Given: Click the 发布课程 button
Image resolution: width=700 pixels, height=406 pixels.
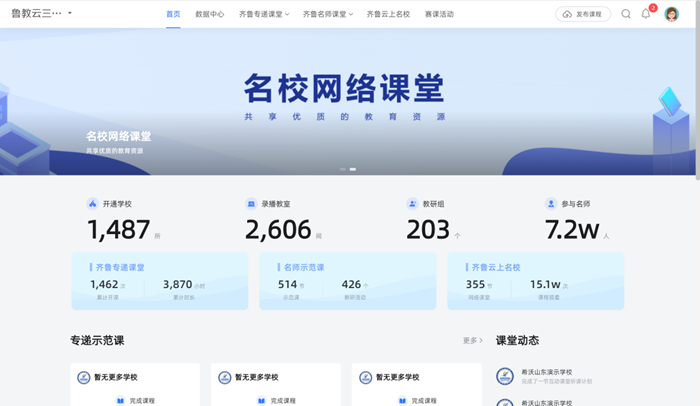Looking at the screenshot, I should point(583,14).
